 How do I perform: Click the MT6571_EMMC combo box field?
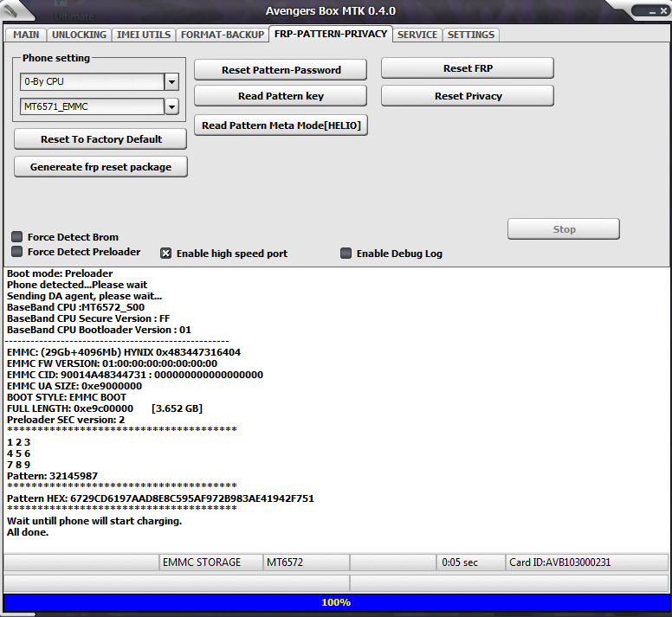(x=92, y=106)
